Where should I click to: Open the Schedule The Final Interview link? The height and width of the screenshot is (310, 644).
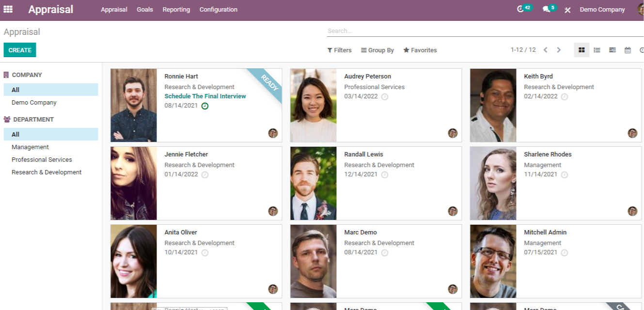[205, 96]
